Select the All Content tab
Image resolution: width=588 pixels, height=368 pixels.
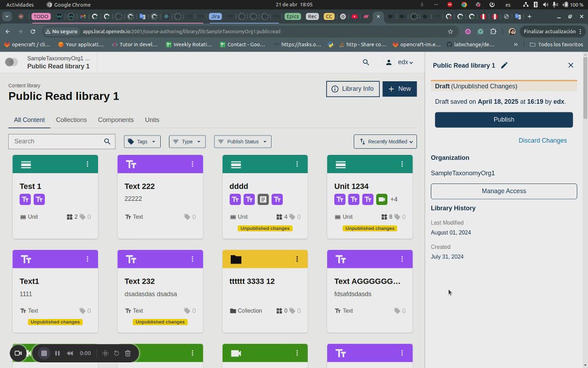pos(29,120)
